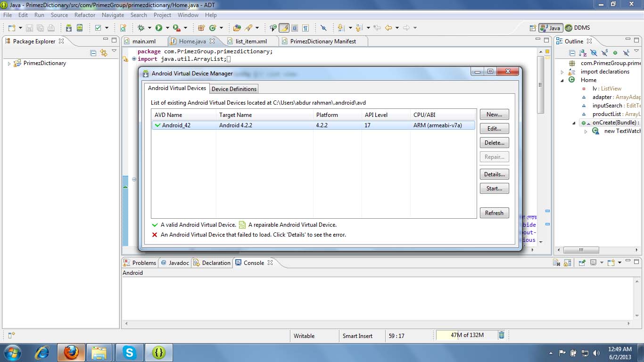Click the Clear Console icon

click(557, 263)
